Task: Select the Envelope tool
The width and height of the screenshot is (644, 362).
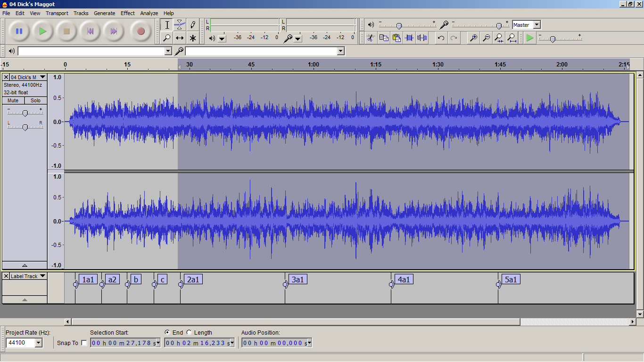Action: click(180, 25)
